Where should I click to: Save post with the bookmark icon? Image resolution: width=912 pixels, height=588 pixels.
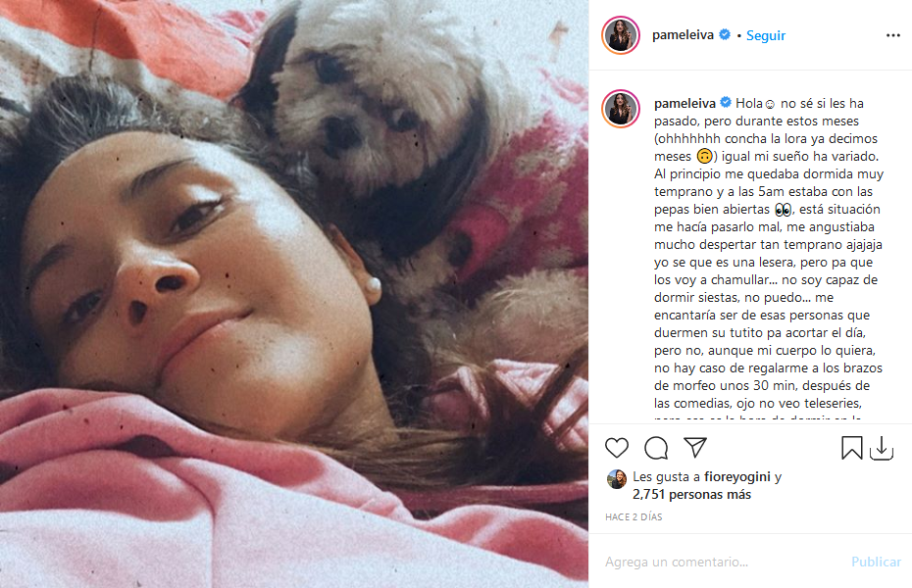coord(851,448)
